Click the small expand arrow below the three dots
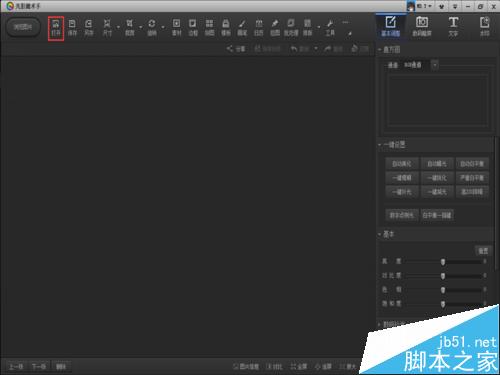The width and height of the screenshot is (500, 375). 350,33
